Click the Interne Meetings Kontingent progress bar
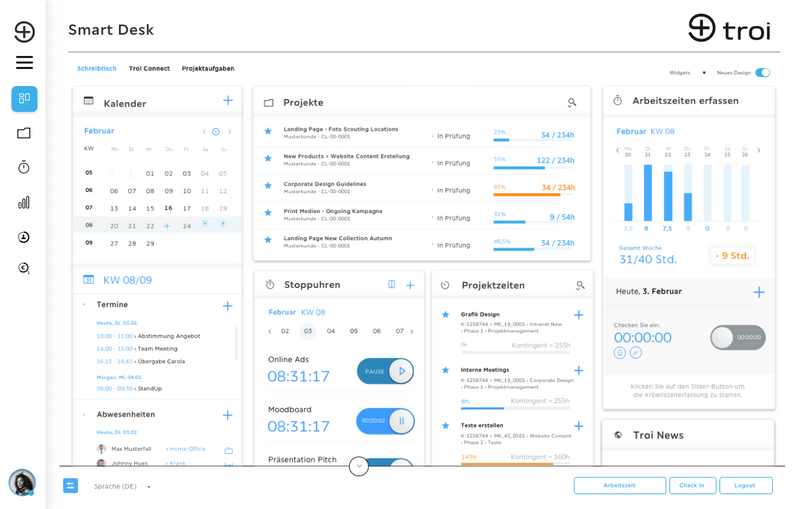 [x=515, y=408]
